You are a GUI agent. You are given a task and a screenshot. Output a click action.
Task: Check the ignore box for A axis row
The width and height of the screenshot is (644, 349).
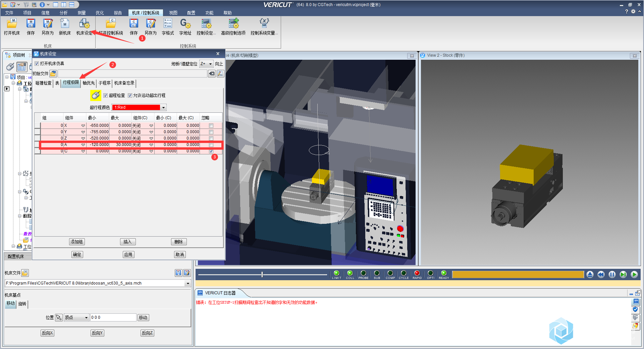(x=211, y=145)
